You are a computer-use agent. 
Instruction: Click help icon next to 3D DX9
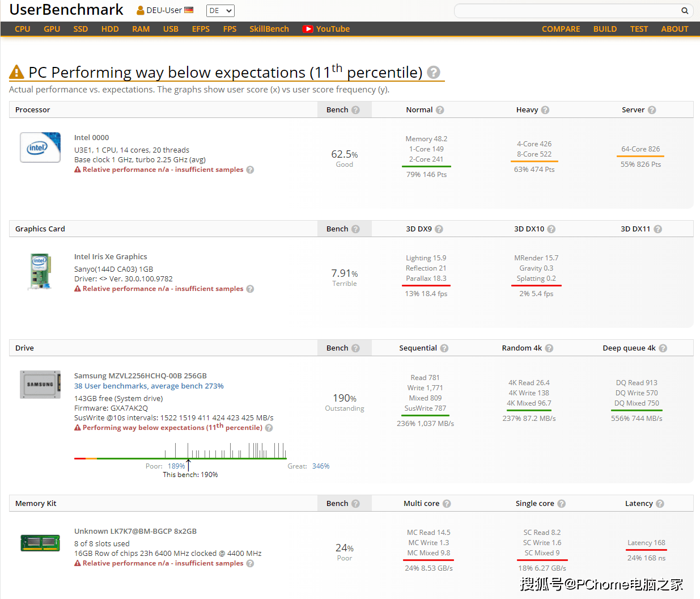click(x=439, y=229)
